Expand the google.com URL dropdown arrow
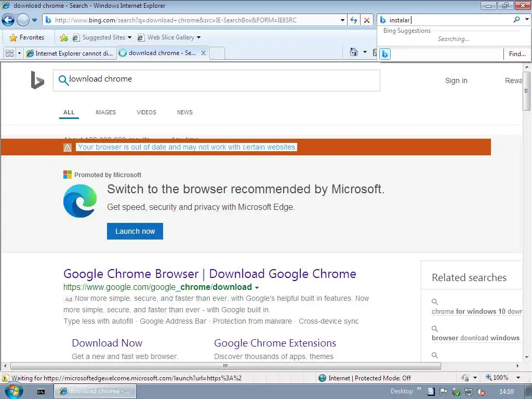This screenshot has width=532, height=399. point(257,288)
